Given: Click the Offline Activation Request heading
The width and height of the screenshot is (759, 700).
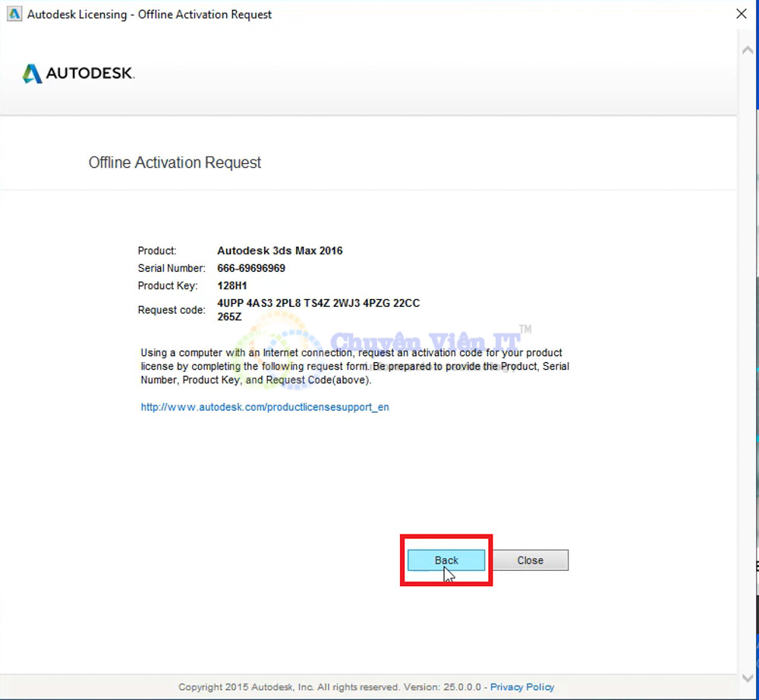Looking at the screenshot, I should tap(175, 162).
